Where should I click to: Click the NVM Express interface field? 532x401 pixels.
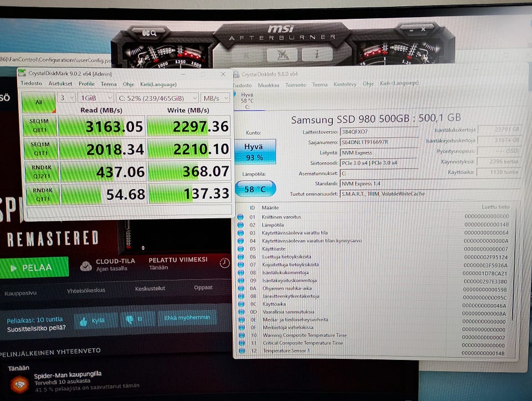point(378,153)
